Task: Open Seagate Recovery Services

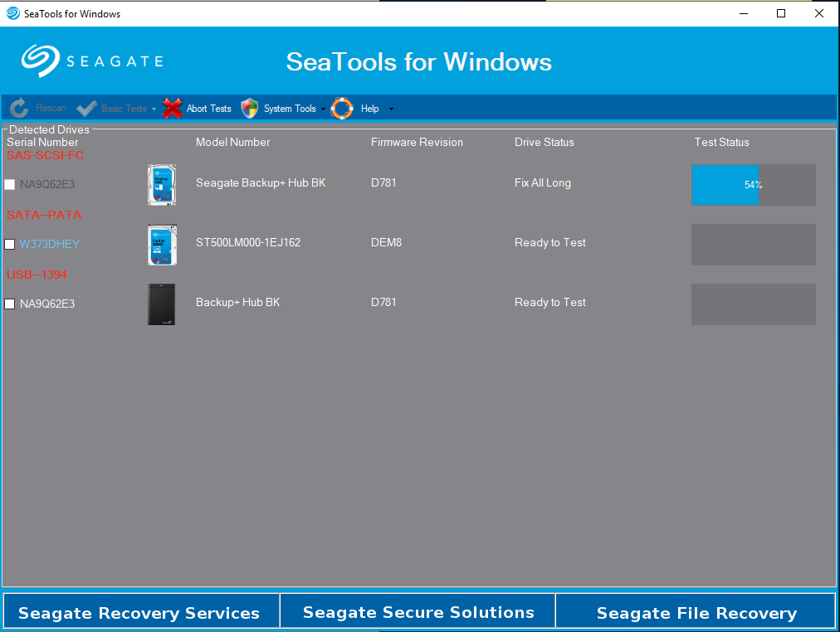Action: point(140,613)
